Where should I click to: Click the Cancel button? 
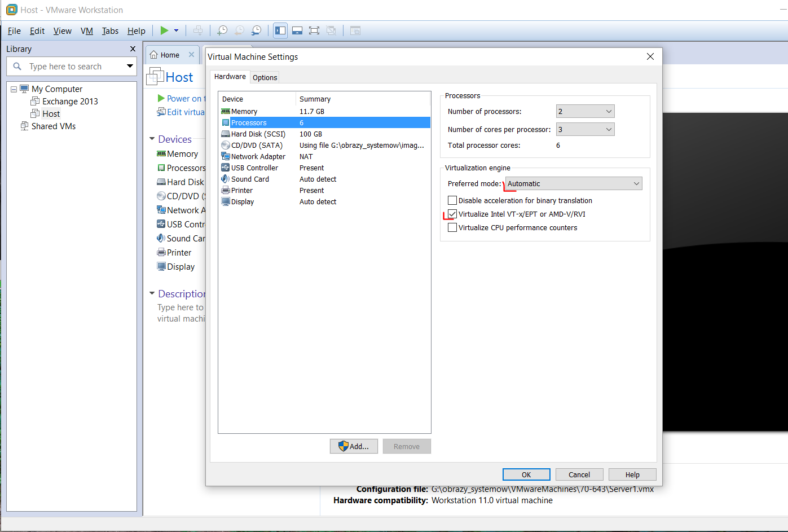point(579,474)
